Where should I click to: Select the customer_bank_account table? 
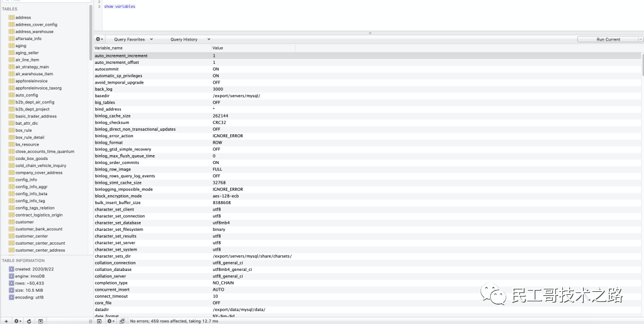(x=39, y=229)
